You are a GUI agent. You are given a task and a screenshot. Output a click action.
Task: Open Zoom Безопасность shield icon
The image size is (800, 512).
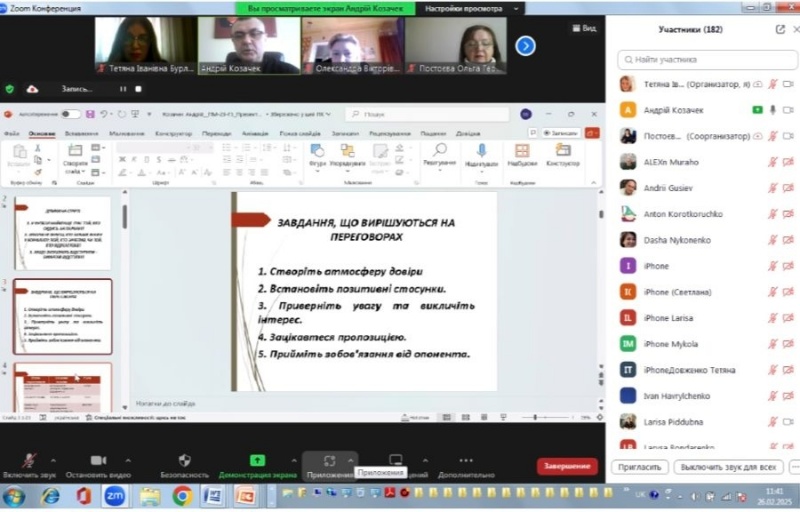pos(185,460)
